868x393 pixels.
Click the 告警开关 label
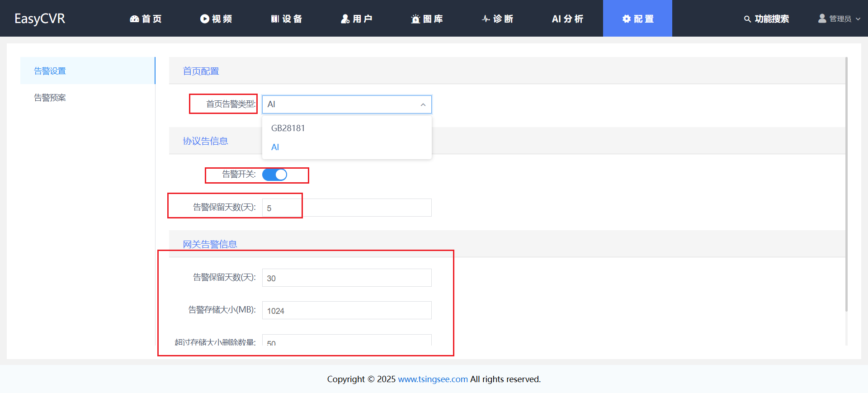(x=239, y=174)
